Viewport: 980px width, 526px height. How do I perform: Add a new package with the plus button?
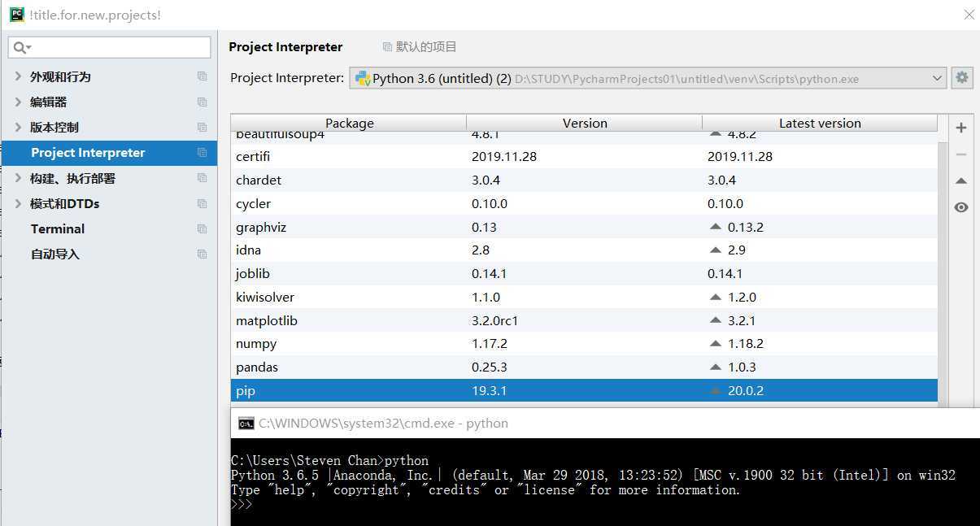(961, 128)
